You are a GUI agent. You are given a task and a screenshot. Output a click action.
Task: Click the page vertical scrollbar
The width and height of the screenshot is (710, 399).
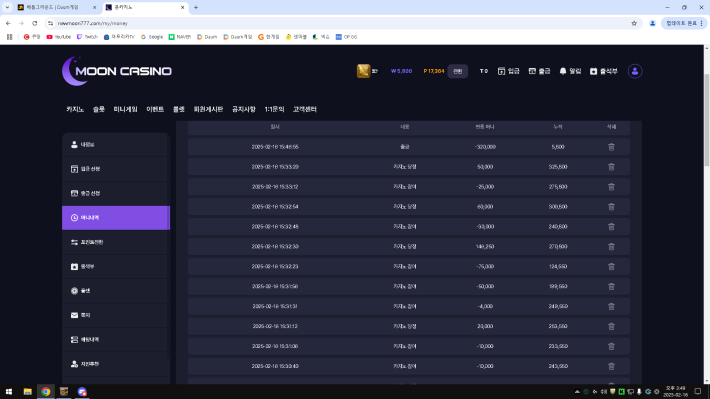pos(707,120)
